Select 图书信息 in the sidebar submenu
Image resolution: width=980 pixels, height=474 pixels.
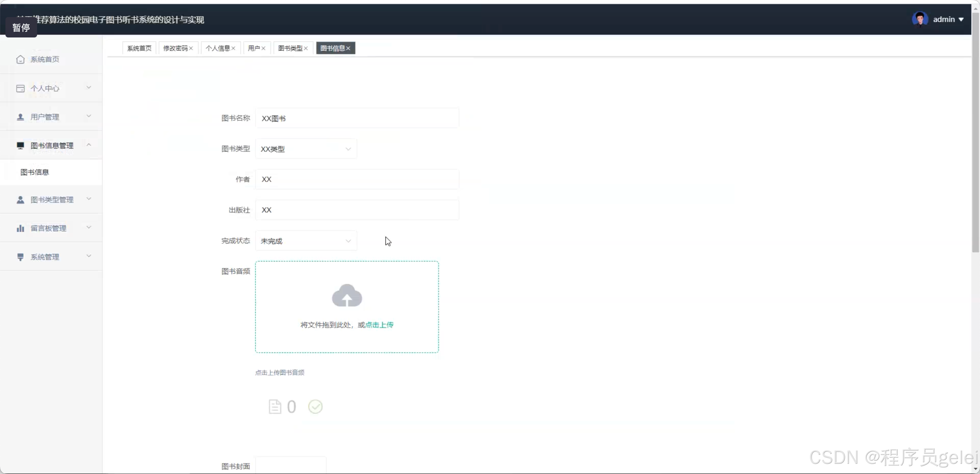(x=35, y=172)
